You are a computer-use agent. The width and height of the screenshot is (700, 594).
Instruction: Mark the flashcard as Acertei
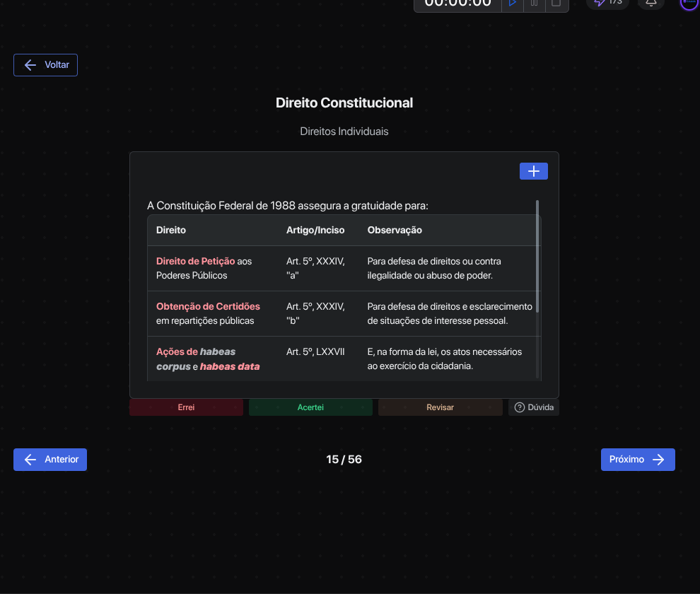click(310, 407)
